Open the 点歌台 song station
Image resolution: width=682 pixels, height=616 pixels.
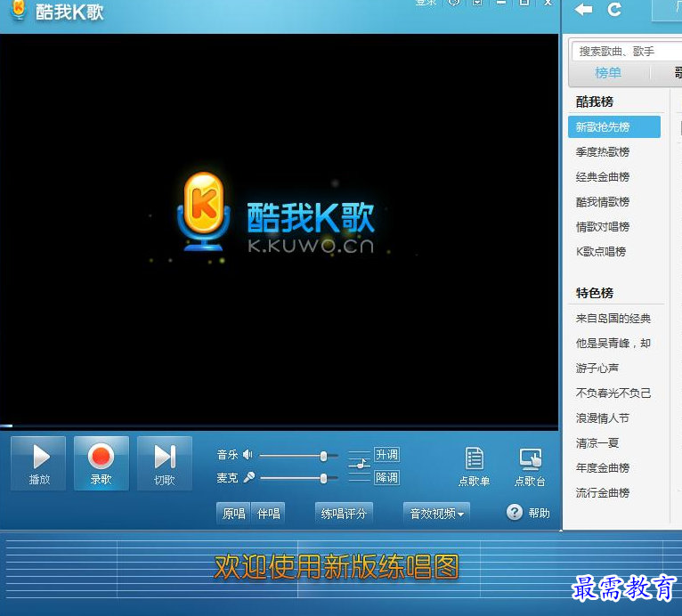click(530, 466)
